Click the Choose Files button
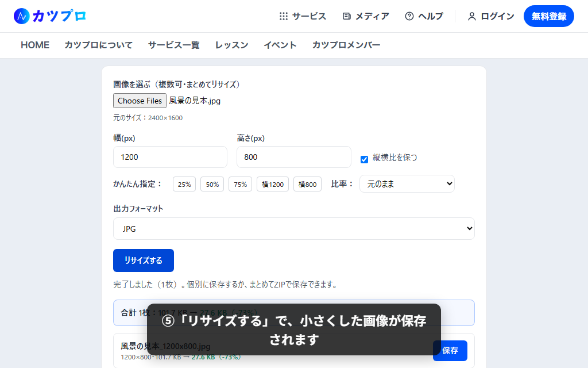 (x=140, y=101)
